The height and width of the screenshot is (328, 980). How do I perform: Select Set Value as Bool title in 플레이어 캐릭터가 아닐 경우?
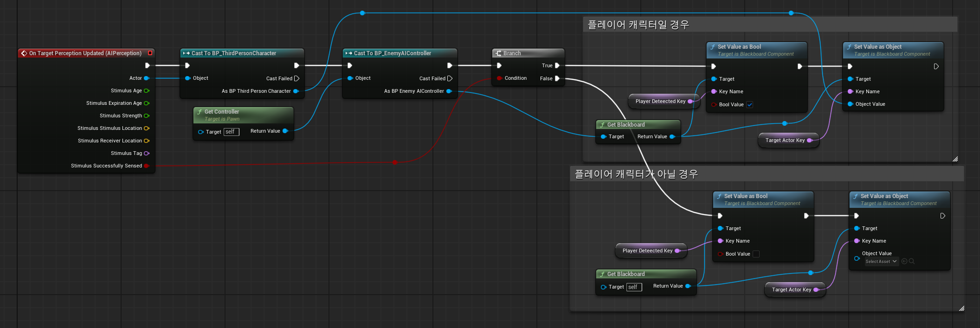(x=746, y=196)
